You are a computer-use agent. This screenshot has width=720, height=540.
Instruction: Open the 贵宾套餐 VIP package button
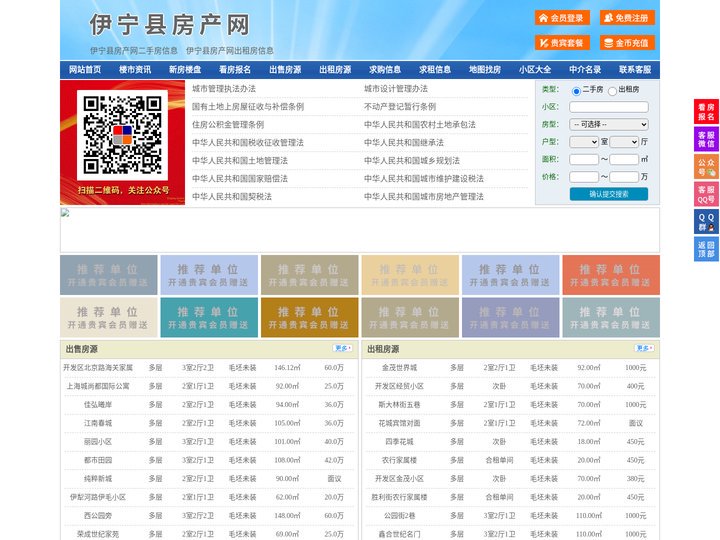562,43
